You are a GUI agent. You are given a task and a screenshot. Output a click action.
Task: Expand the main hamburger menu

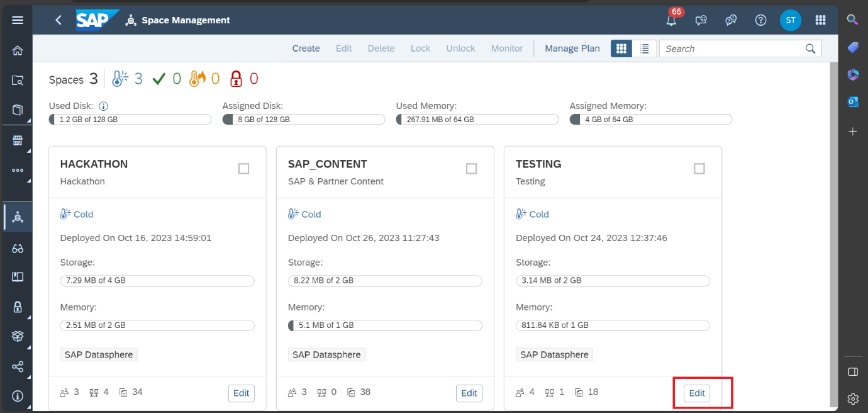pyautogui.click(x=18, y=20)
